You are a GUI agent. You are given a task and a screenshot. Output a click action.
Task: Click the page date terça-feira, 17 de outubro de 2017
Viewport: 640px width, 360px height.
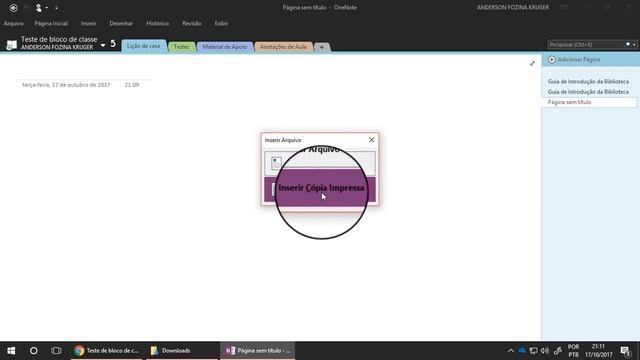(66, 85)
